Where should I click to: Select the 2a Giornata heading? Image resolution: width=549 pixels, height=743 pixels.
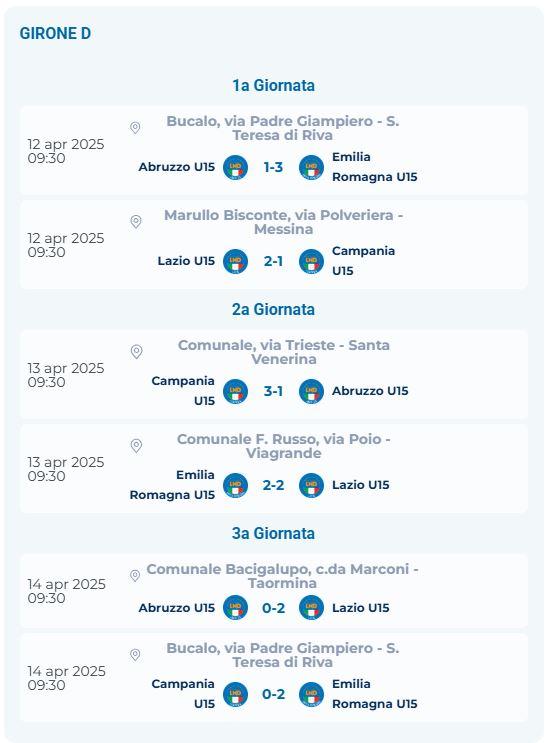tap(273, 309)
